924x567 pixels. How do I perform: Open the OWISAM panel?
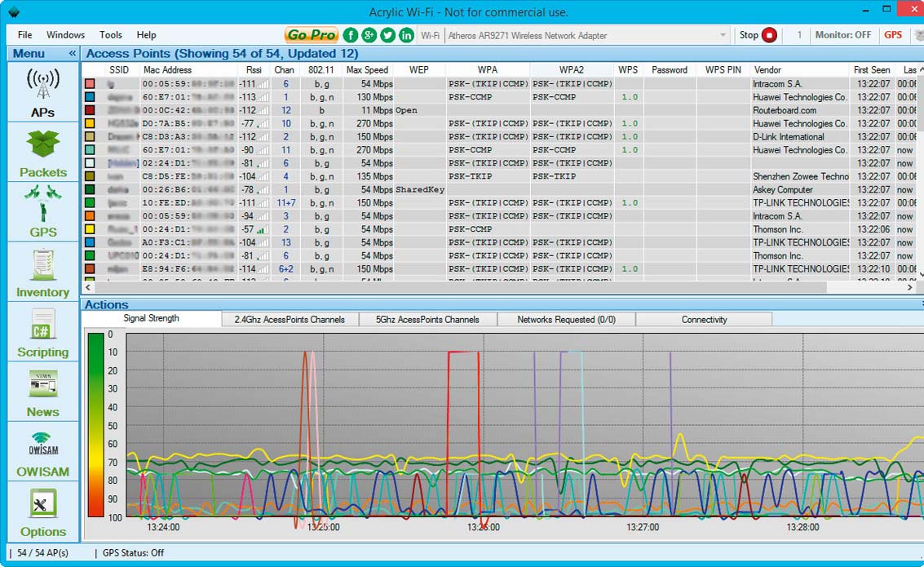point(43,452)
